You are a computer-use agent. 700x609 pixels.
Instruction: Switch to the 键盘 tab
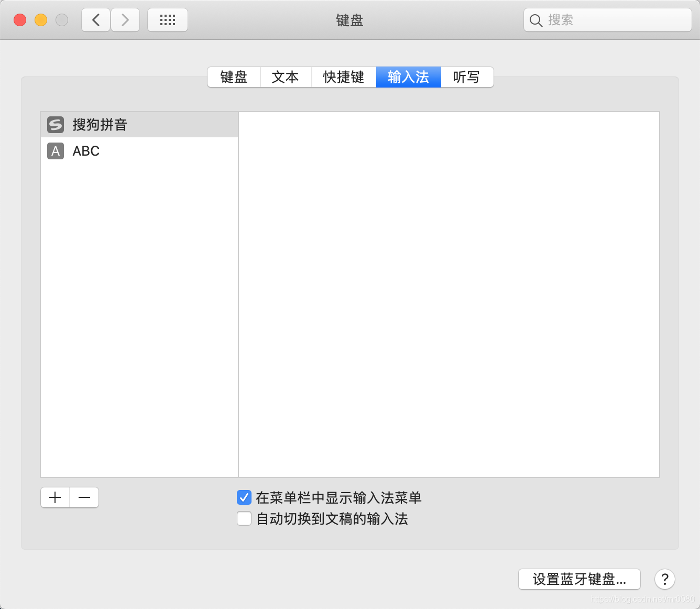(x=234, y=77)
